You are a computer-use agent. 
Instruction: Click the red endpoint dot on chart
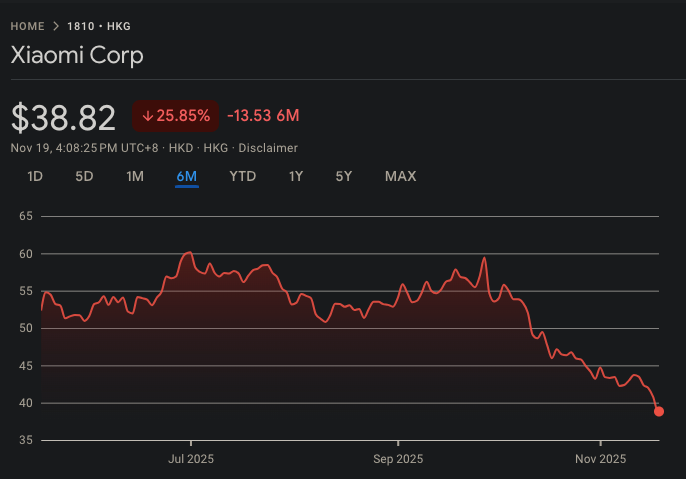click(x=659, y=411)
